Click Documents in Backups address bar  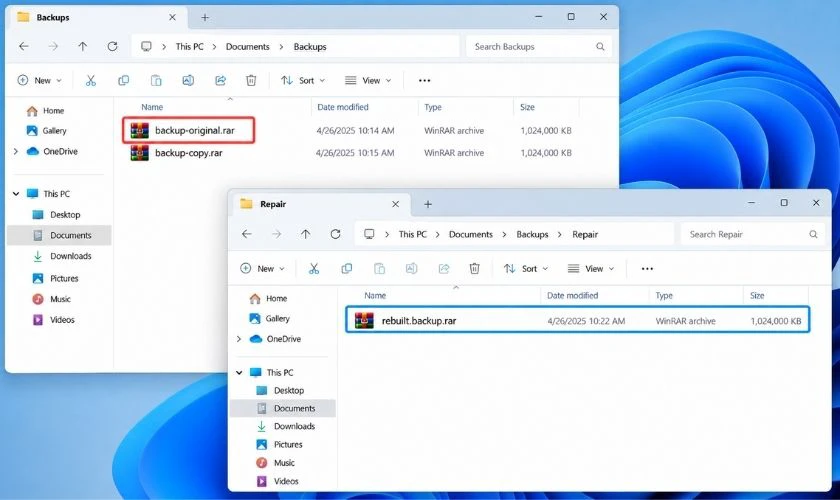[248, 47]
